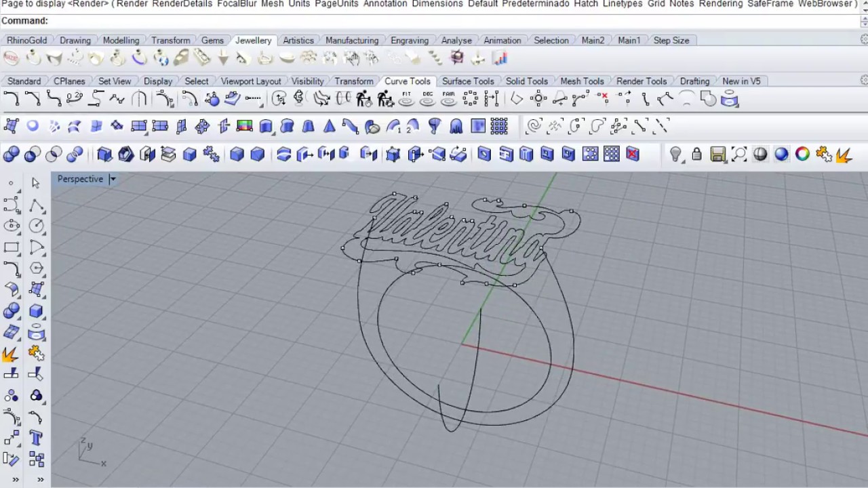Screen dimensions: 868x488
Task: Open the Step Size tab
Action: point(671,40)
